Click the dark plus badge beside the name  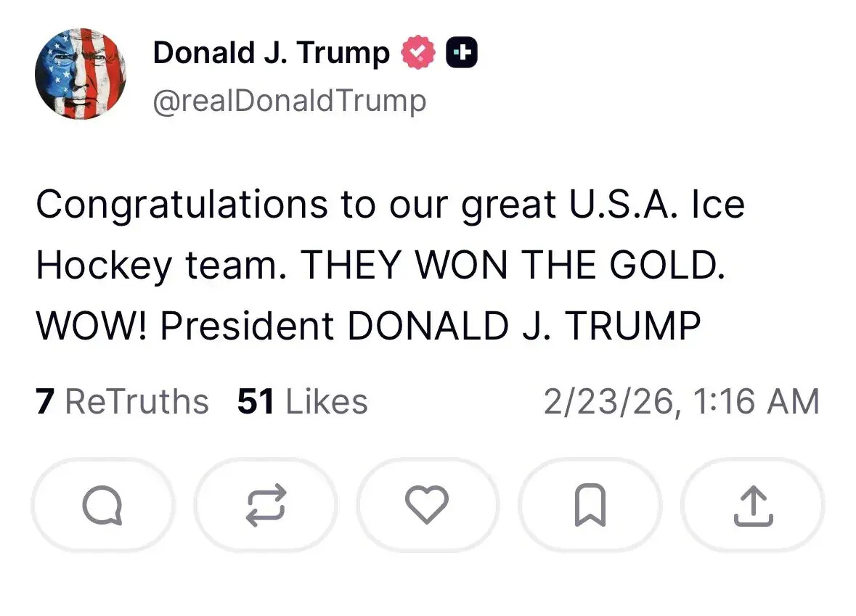click(x=461, y=53)
